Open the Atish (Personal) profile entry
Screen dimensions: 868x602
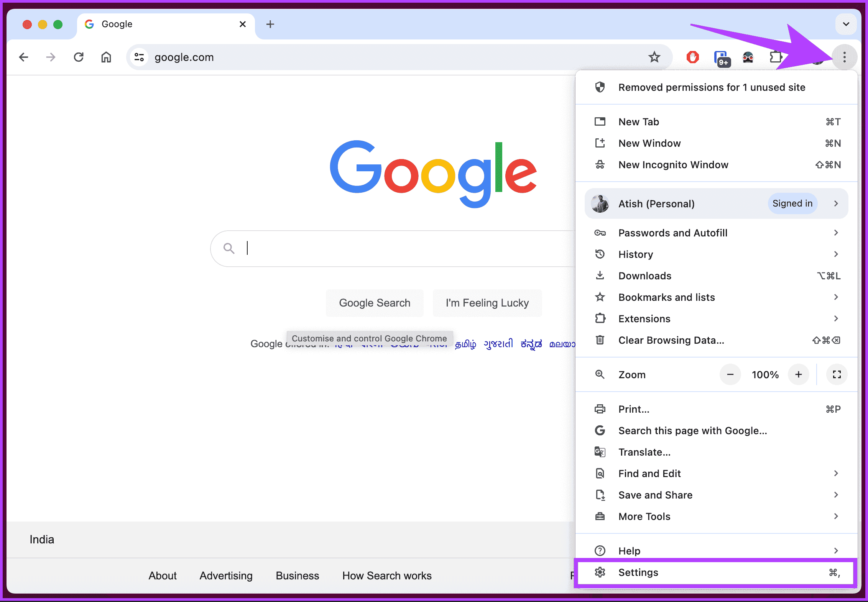click(x=716, y=203)
